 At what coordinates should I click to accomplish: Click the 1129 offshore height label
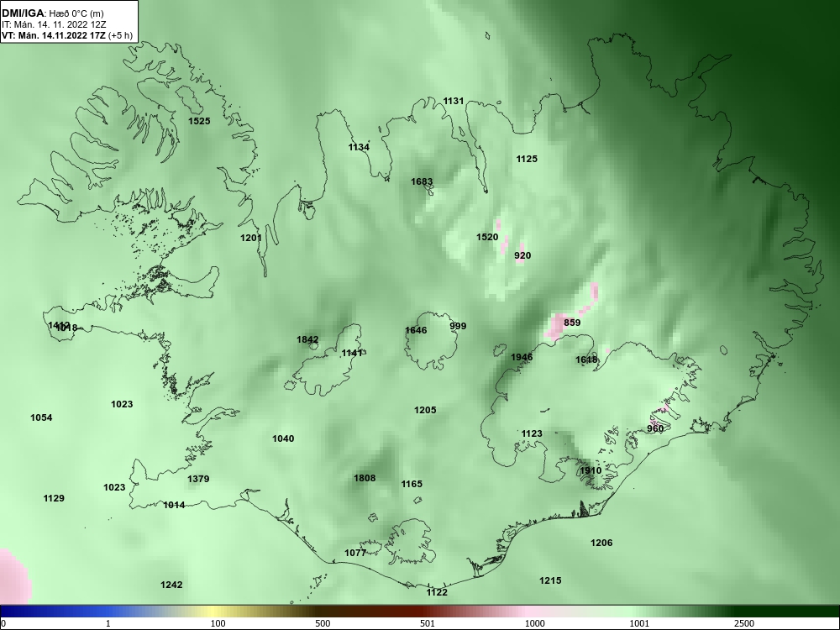(54, 498)
